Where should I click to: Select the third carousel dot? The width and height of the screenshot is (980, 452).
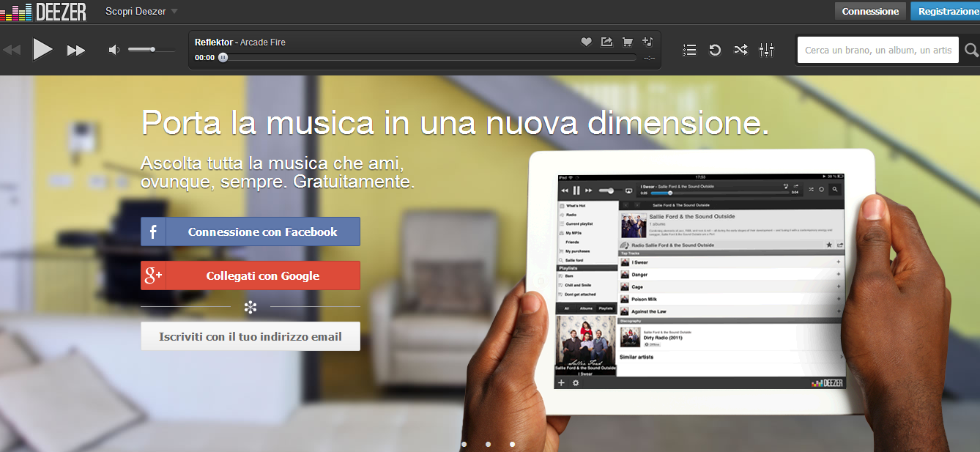[512, 444]
